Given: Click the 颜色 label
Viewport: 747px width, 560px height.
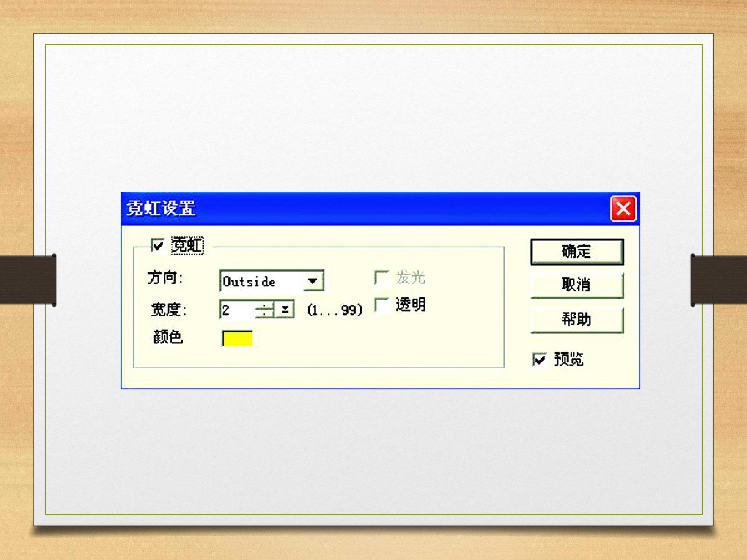Looking at the screenshot, I should (168, 337).
